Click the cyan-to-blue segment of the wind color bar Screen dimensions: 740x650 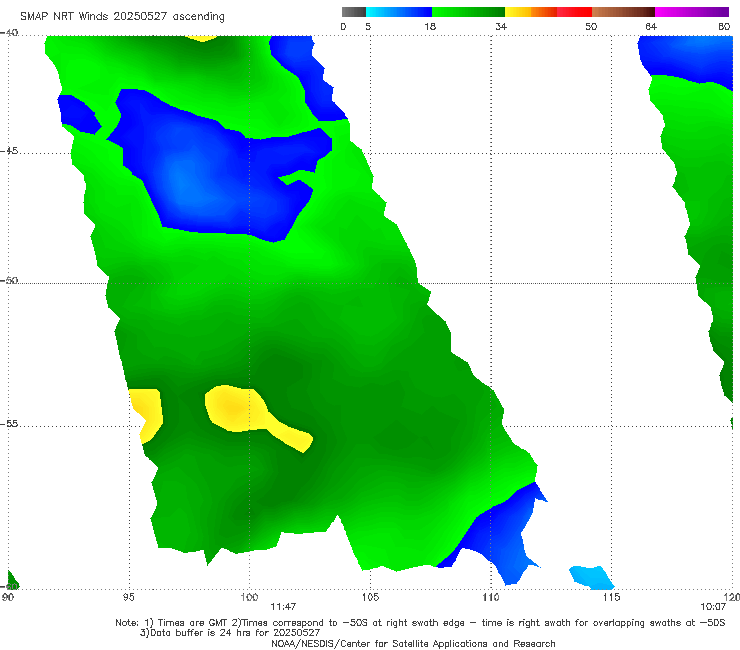[399, 12]
